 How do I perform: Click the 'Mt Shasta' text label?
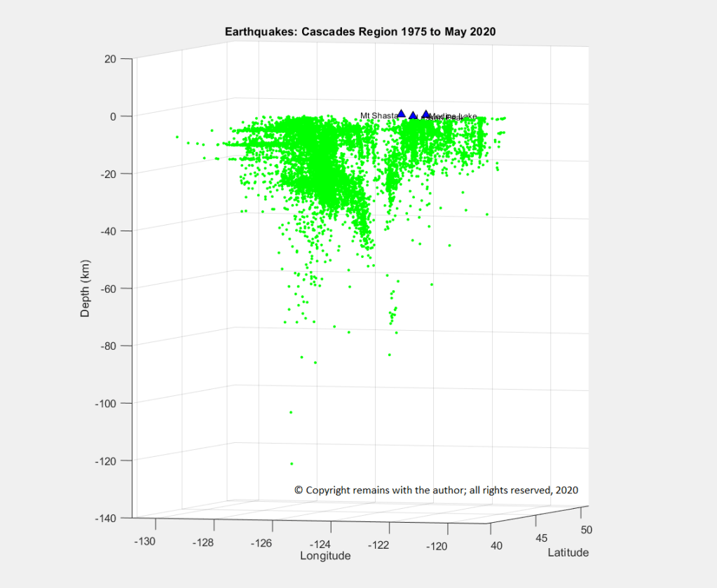coord(378,116)
